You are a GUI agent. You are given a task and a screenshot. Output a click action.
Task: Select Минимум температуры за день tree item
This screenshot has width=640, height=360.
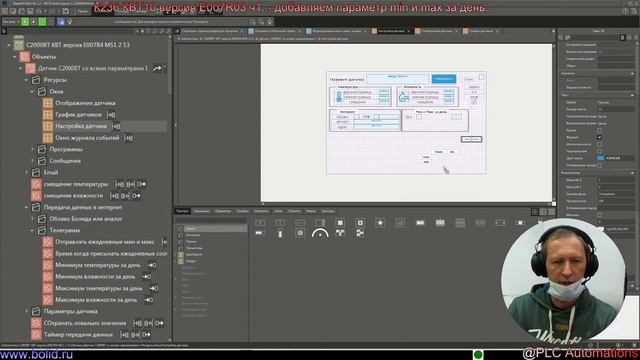click(x=98, y=265)
